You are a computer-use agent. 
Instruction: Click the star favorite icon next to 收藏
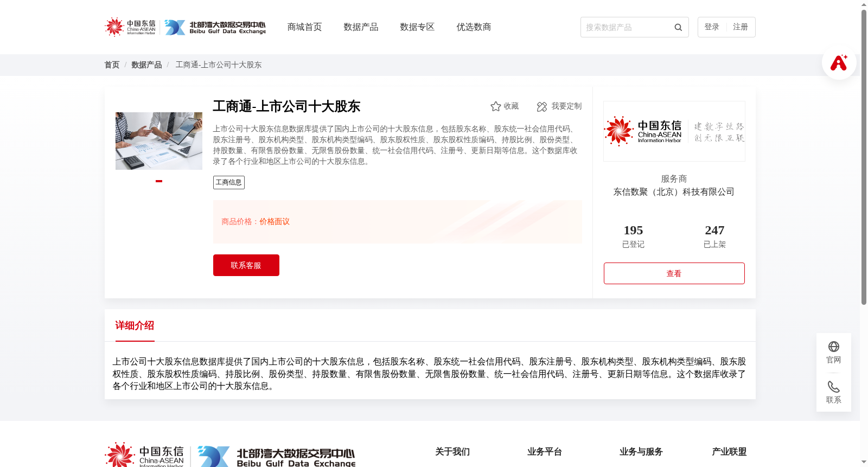495,106
